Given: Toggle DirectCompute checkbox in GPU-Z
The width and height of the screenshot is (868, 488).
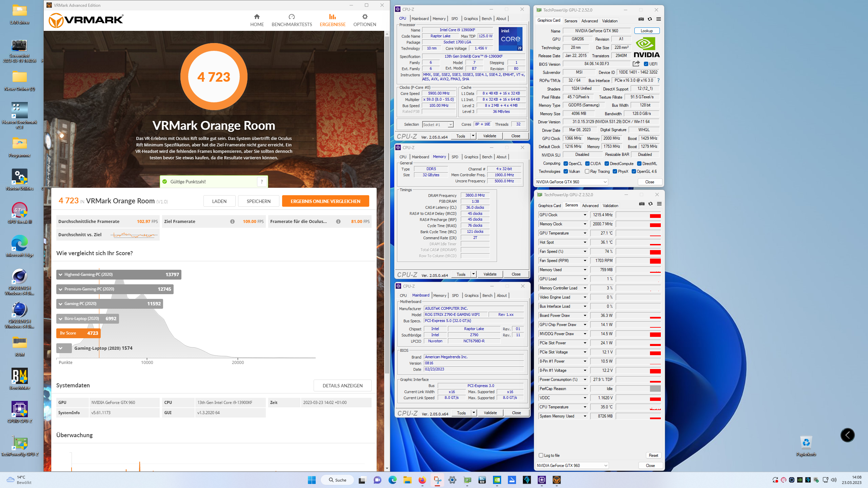Looking at the screenshot, I should click(x=607, y=164).
